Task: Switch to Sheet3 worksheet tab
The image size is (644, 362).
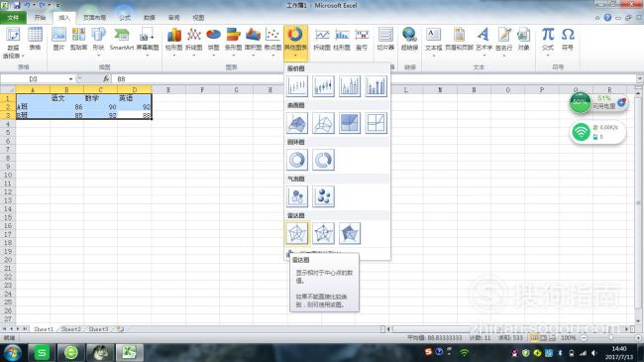Action: (x=98, y=329)
